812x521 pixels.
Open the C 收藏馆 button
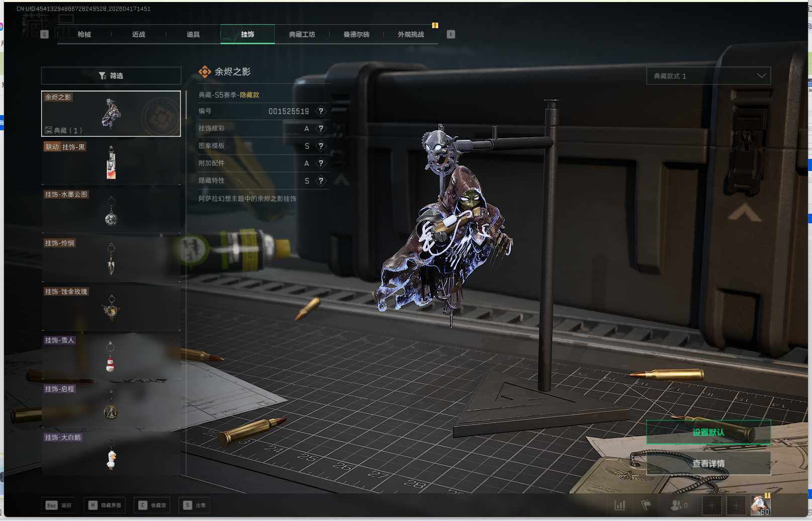point(152,505)
